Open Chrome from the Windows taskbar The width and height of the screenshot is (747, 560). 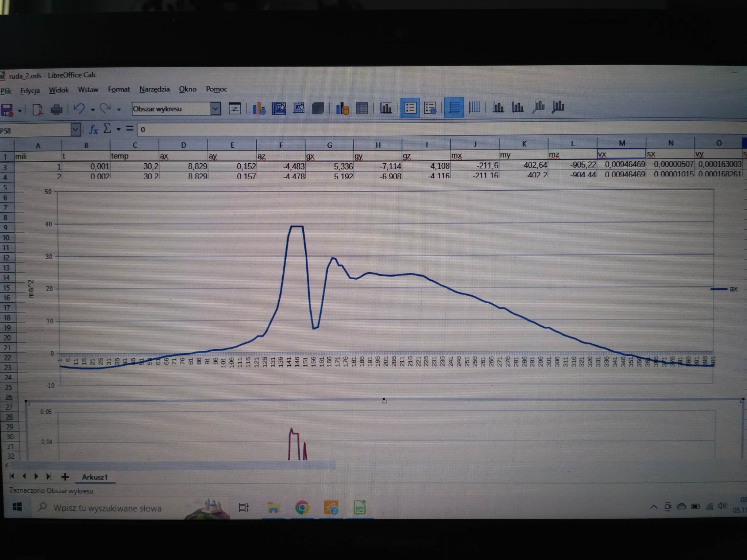click(x=302, y=507)
